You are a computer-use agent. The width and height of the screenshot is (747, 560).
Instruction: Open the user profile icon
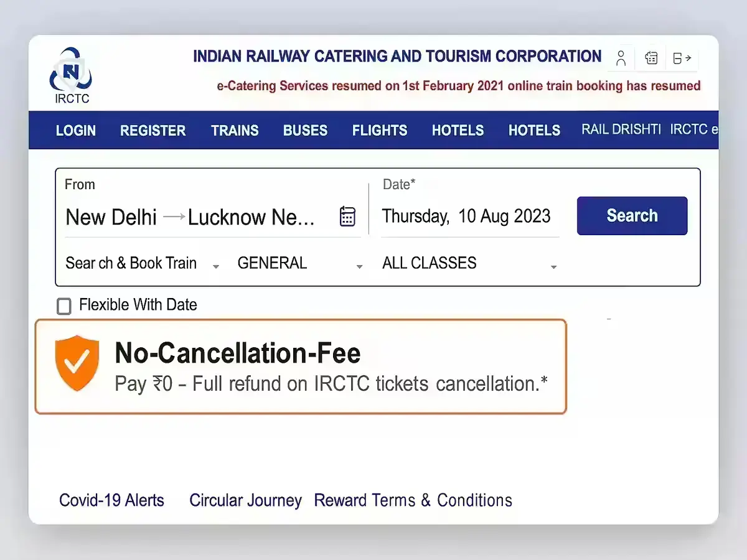[621, 58]
